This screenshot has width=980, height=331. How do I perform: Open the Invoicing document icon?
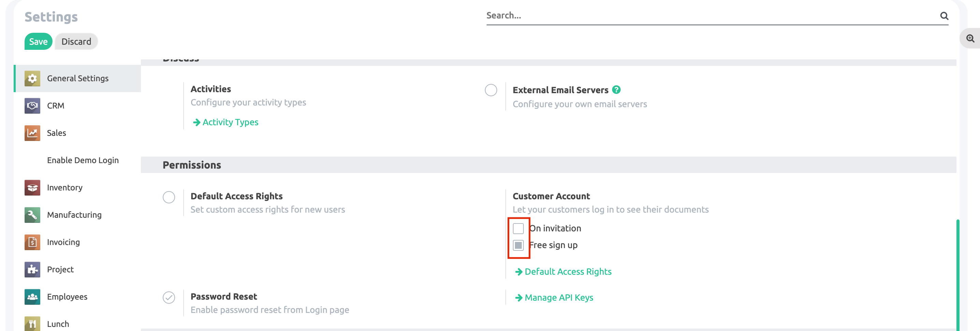[32, 242]
